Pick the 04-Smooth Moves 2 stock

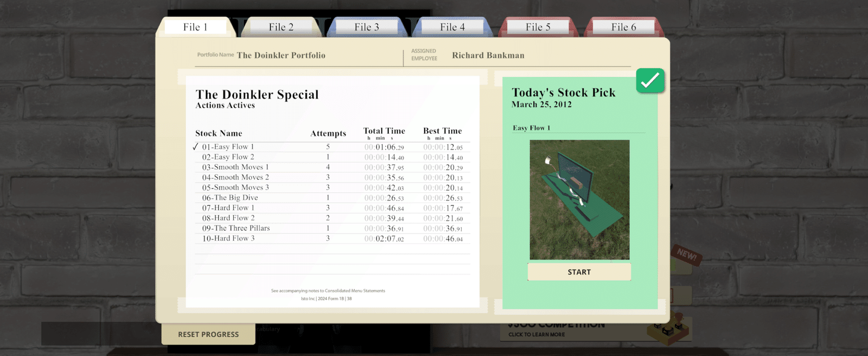click(333, 177)
